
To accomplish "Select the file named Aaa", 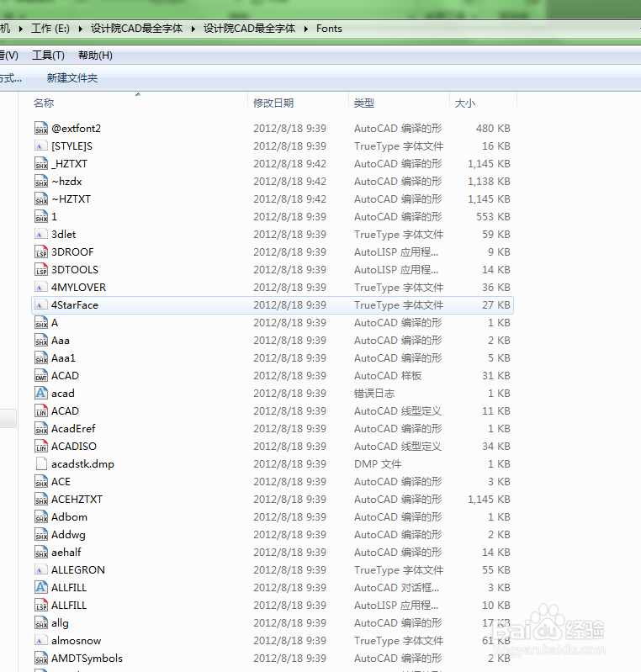I will pyautogui.click(x=61, y=341).
